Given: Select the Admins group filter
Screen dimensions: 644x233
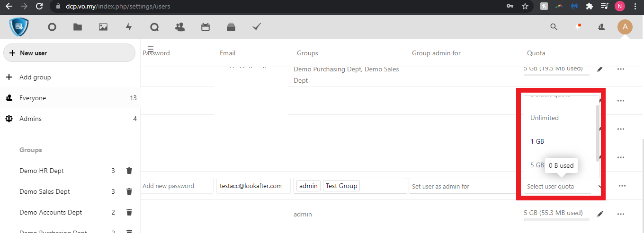Looking at the screenshot, I should (30, 119).
